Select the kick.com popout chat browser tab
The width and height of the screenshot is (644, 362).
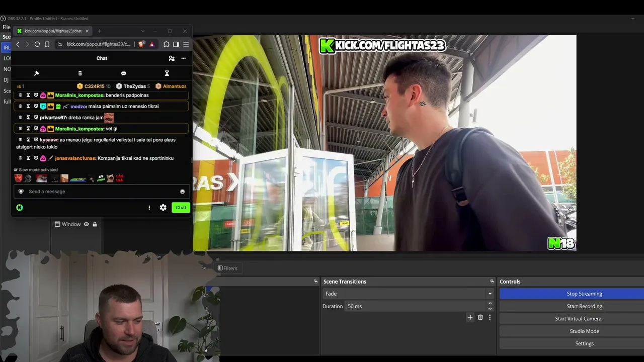(x=52, y=31)
